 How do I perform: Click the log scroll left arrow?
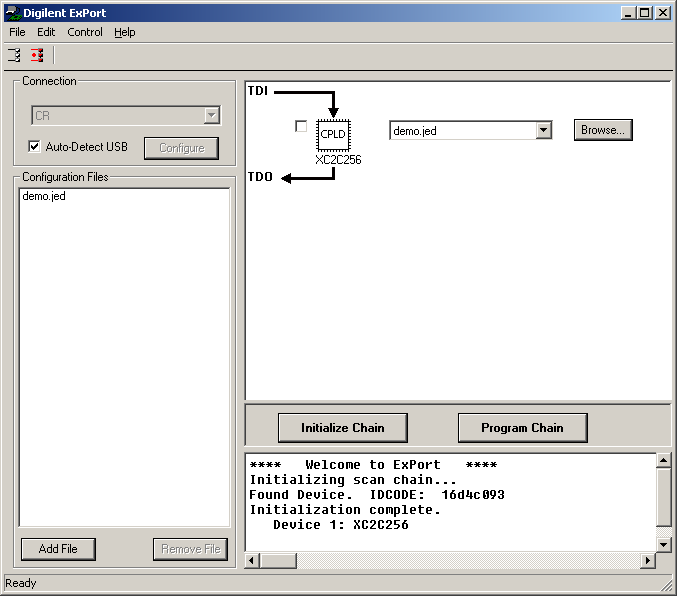point(252,561)
